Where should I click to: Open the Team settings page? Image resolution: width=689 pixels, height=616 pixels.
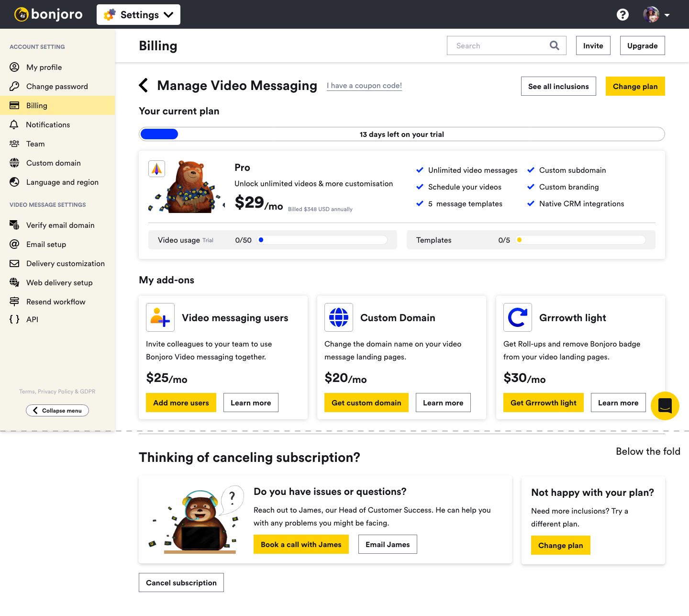(57, 144)
